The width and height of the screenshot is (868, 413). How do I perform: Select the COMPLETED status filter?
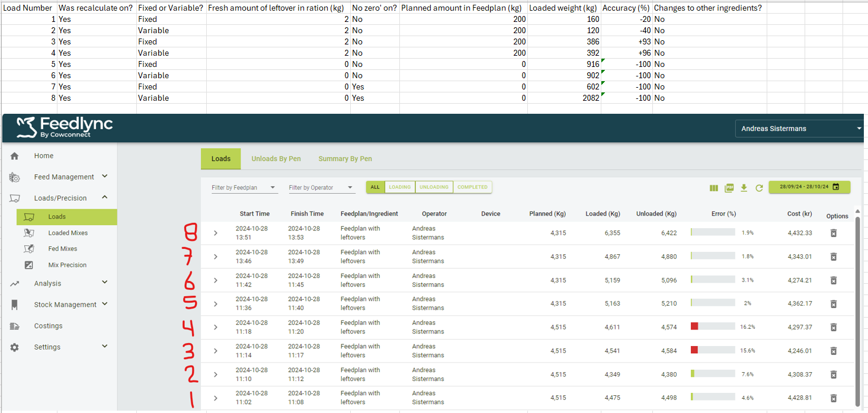tap(473, 187)
